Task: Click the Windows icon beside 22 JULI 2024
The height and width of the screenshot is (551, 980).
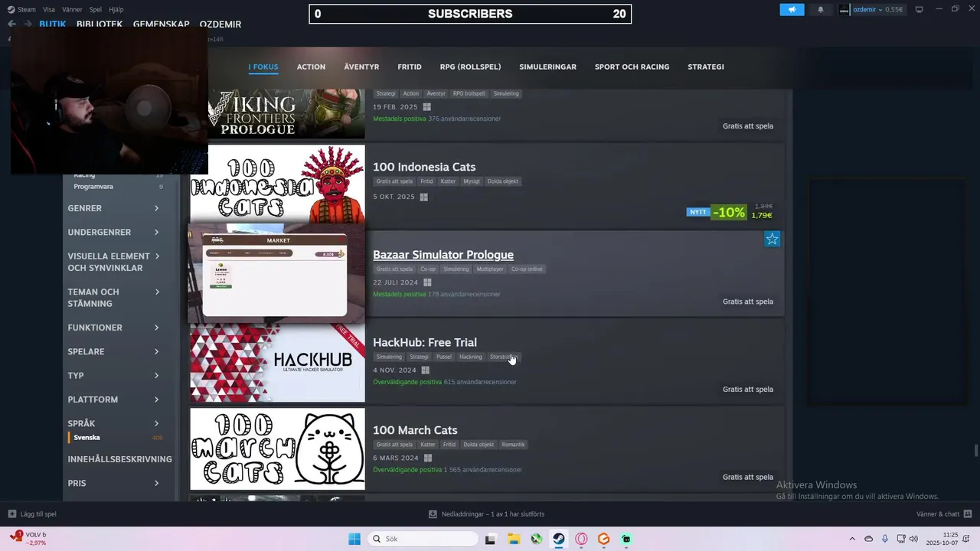Action: pos(427,282)
